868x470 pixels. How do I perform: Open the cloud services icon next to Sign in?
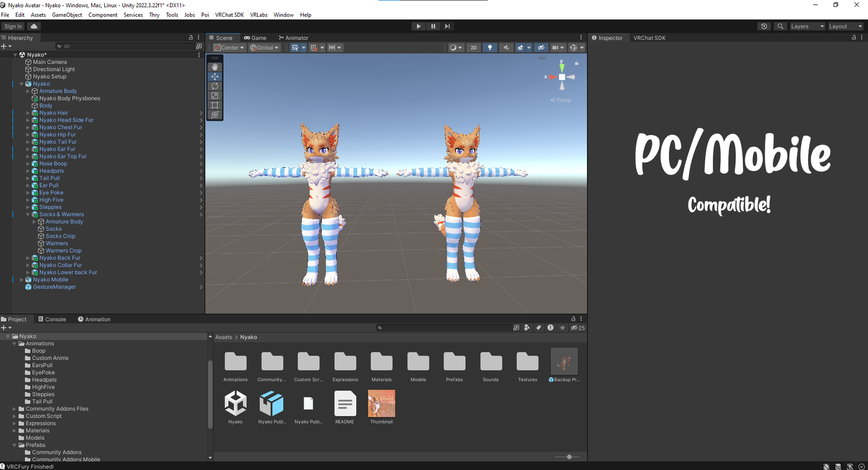34,26
